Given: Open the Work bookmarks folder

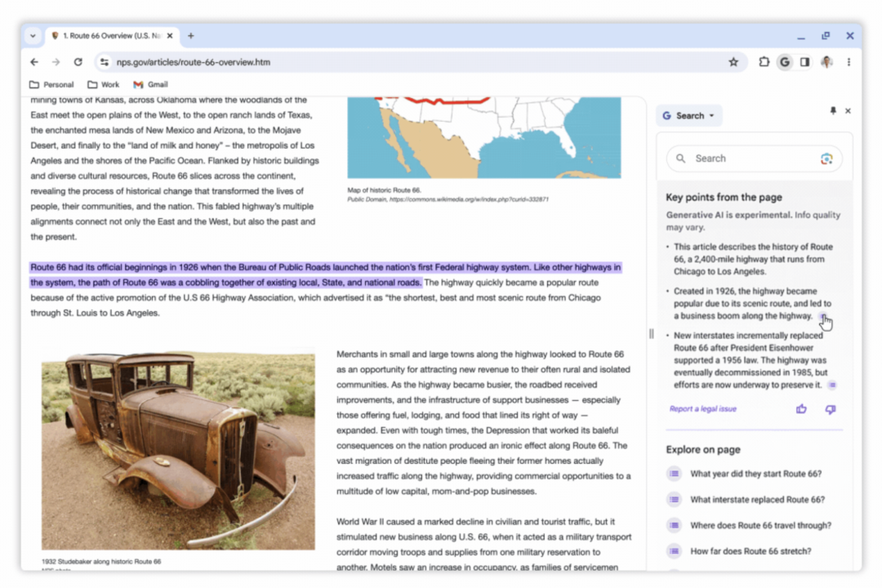Looking at the screenshot, I should [104, 84].
